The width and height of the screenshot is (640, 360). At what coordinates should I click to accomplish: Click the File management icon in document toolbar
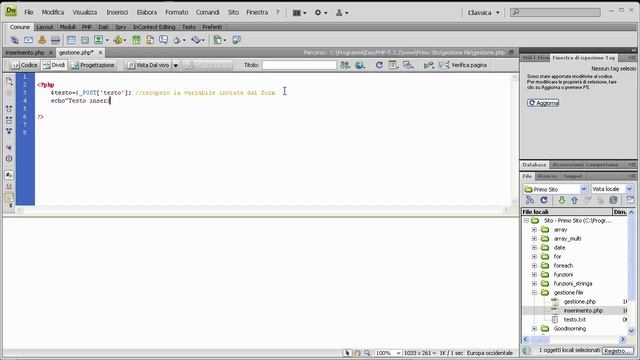345,65
